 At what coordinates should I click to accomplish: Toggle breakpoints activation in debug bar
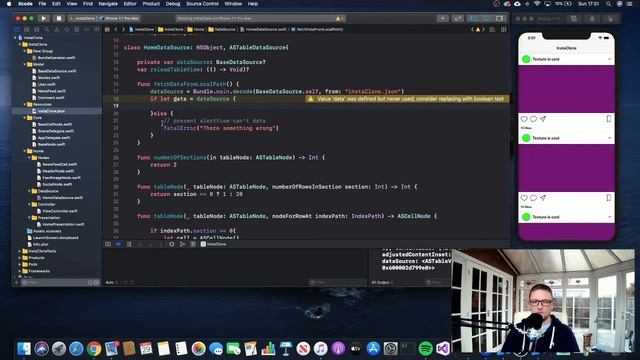point(118,244)
